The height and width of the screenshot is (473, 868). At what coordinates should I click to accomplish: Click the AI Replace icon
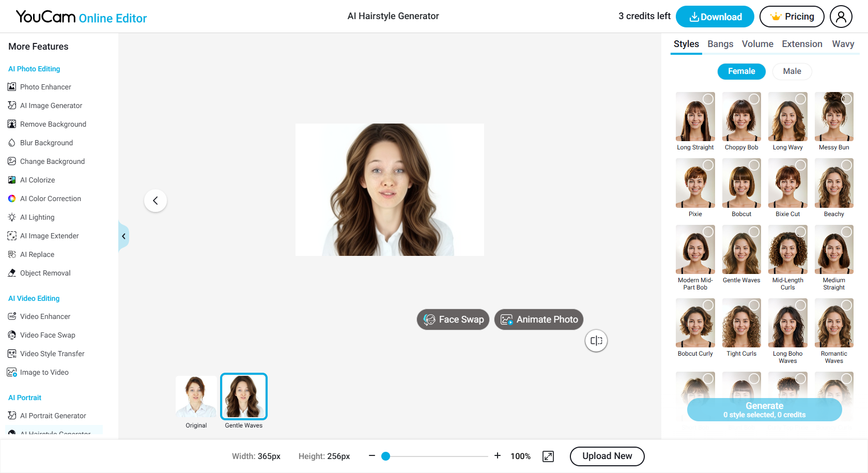coord(12,254)
